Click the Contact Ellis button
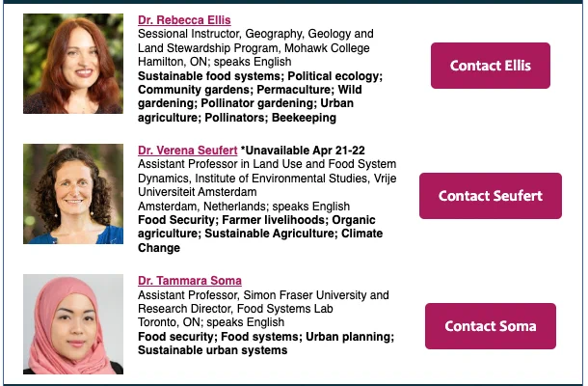 [x=490, y=66]
